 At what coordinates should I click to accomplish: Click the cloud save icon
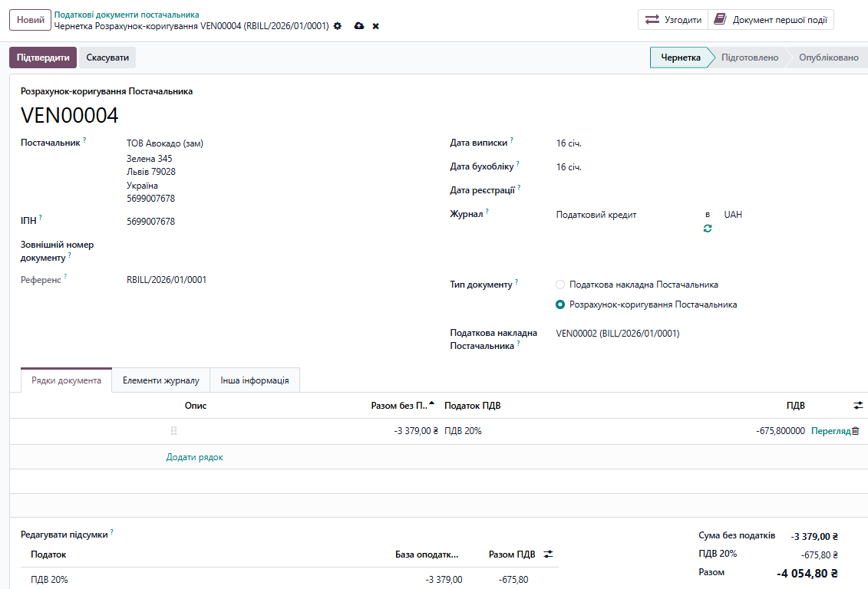359,26
